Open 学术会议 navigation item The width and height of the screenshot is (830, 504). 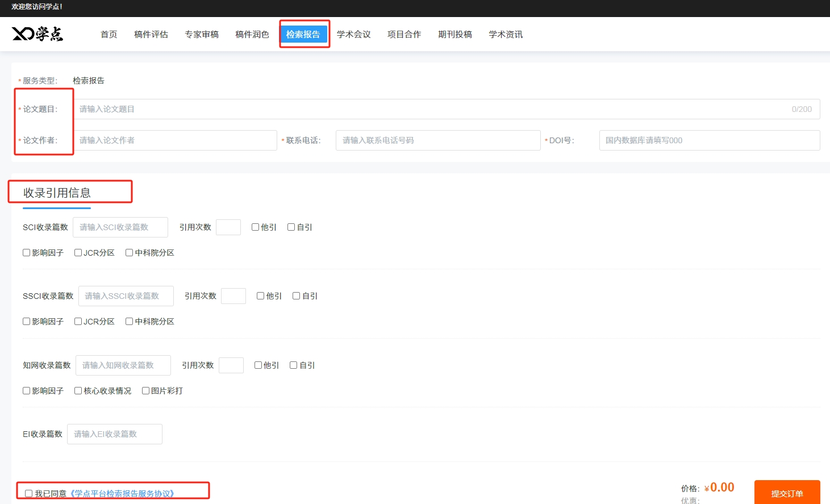[354, 34]
